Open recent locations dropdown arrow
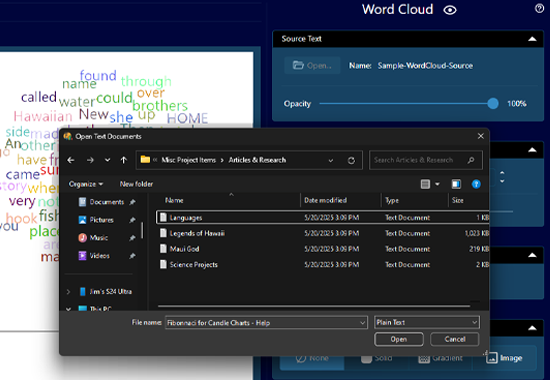550x380 pixels. coord(107,160)
